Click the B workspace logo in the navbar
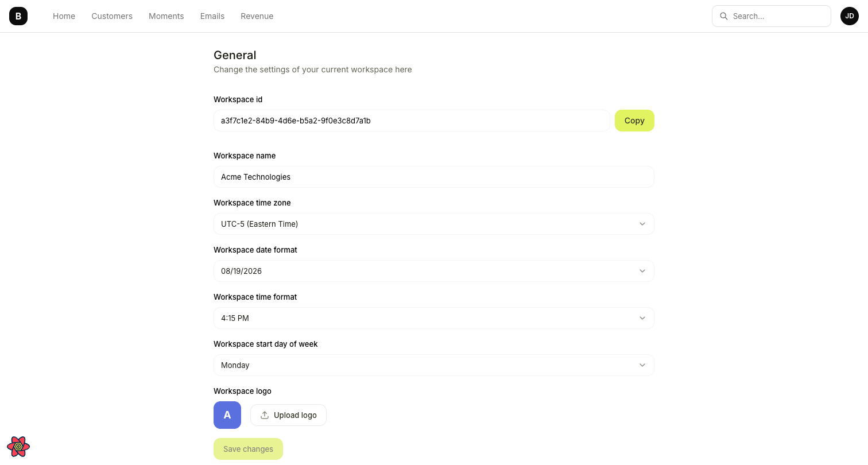 coord(18,16)
